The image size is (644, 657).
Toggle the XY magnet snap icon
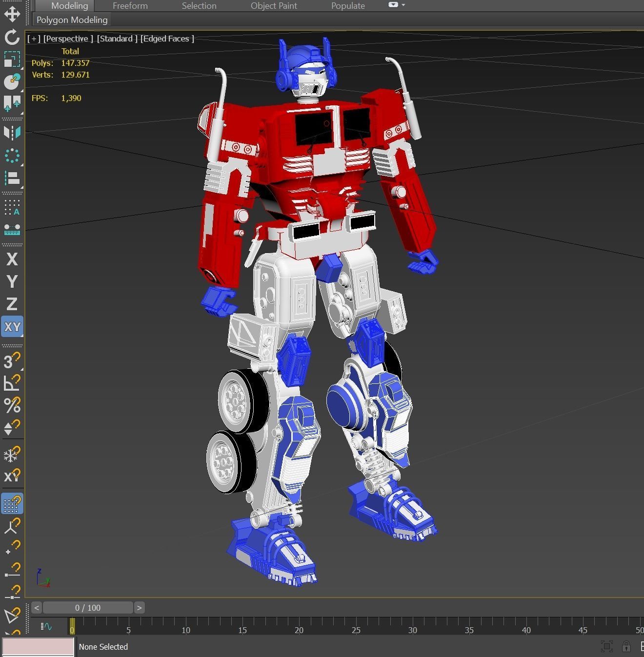[x=12, y=476]
